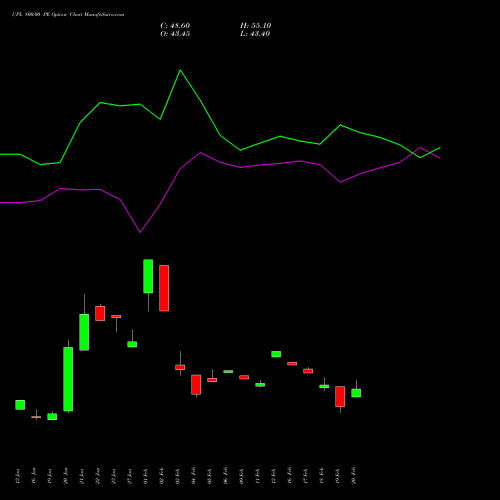500x500 pixels.
Task: Select the open value 'O: 43.45'
Action: click(175, 34)
